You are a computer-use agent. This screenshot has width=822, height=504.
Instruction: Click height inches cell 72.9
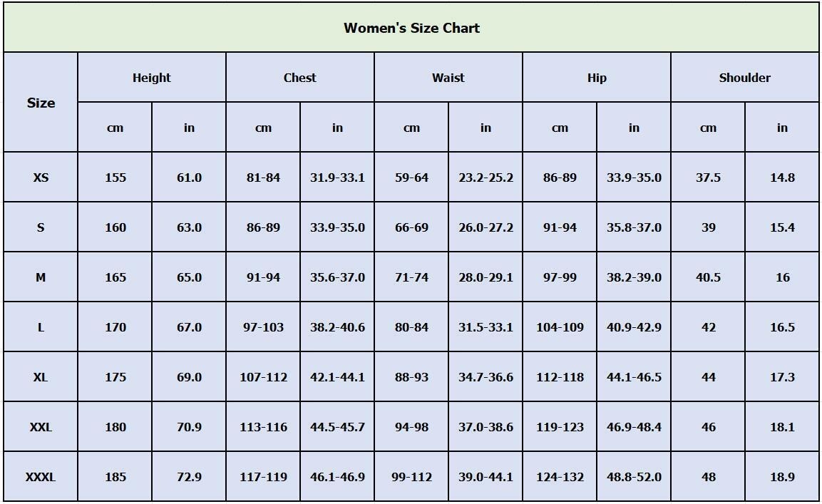point(189,477)
